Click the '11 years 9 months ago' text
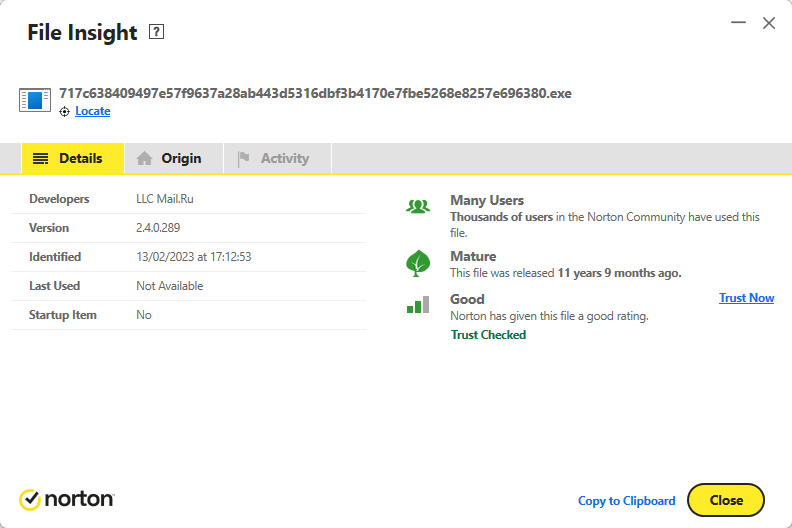 619,273
